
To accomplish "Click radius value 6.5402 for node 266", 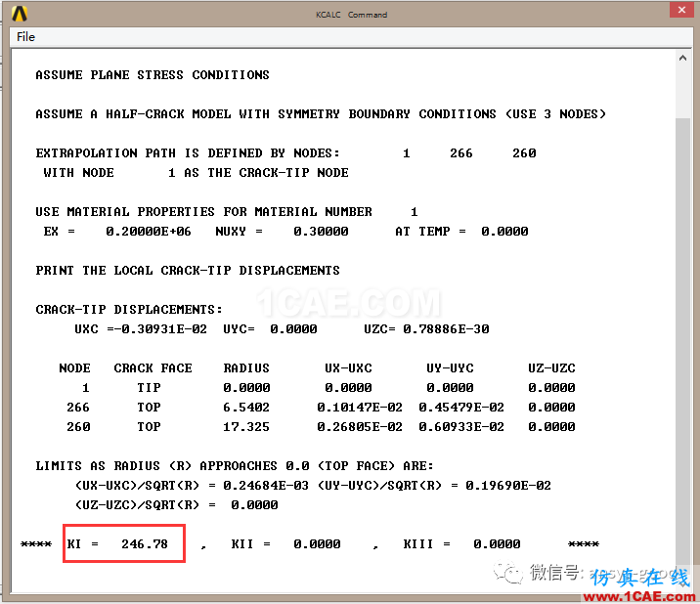I will pyautogui.click(x=246, y=408).
